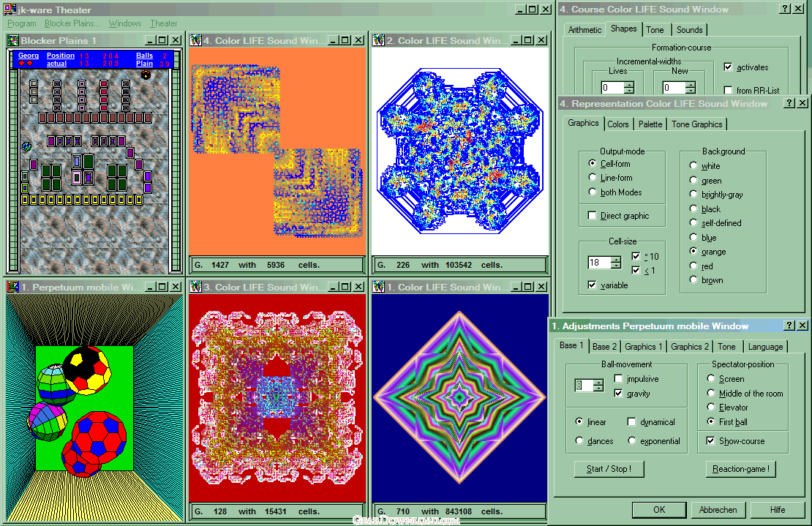Viewport: 812px width, 526px height.
Task: Decrease the Ball-movement spinner value
Action: (598, 388)
